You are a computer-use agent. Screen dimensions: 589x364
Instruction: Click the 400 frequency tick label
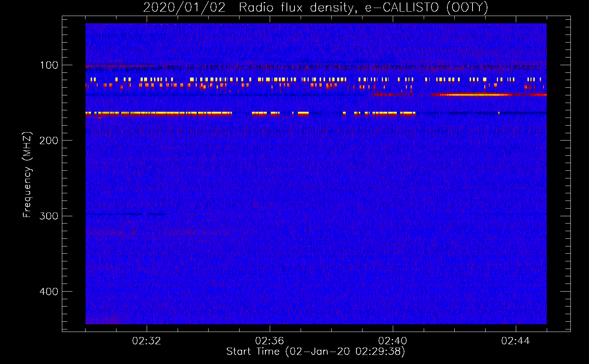click(49, 292)
